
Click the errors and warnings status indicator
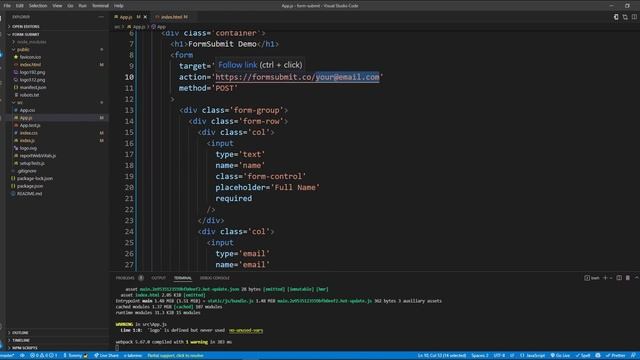44,356
